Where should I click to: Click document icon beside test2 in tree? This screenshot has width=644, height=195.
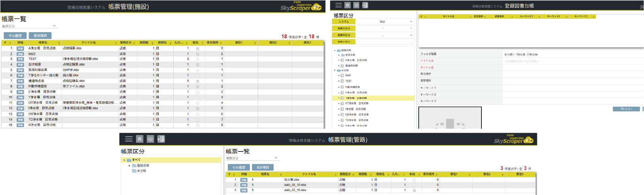(342, 75)
